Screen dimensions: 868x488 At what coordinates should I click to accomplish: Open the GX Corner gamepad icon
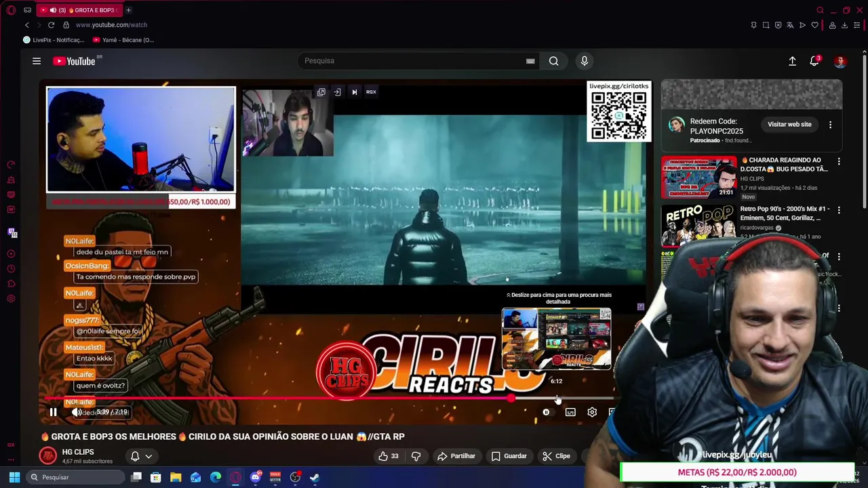click(x=27, y=10)
